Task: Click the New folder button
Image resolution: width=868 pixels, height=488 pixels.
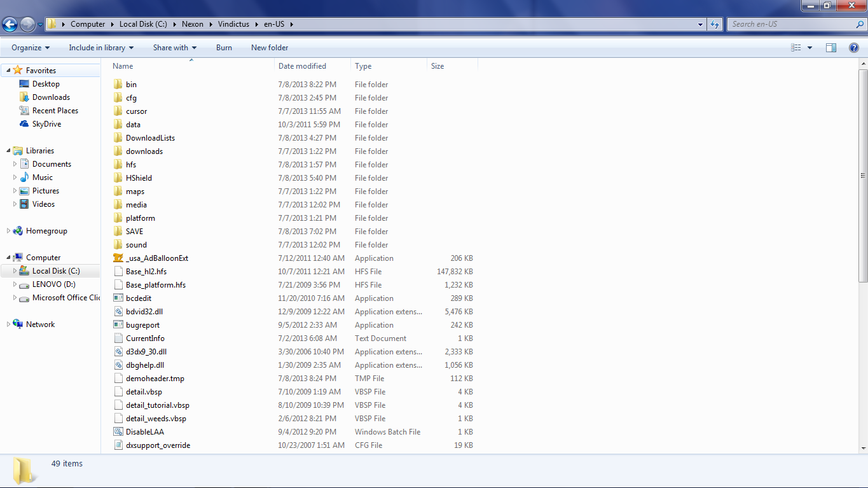Action: tap(270, 48)
